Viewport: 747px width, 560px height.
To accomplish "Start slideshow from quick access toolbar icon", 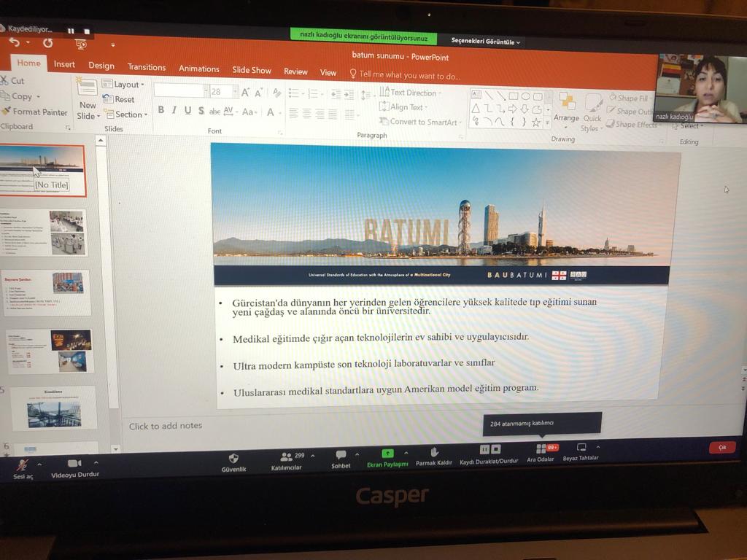I will pyautogui.click(x=81, y=44).
